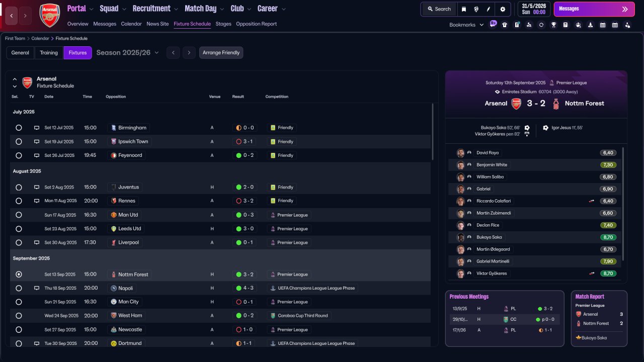
Task: Go forward with the header forward arrow
Action: pyautogui.click(x=25, y=16)
